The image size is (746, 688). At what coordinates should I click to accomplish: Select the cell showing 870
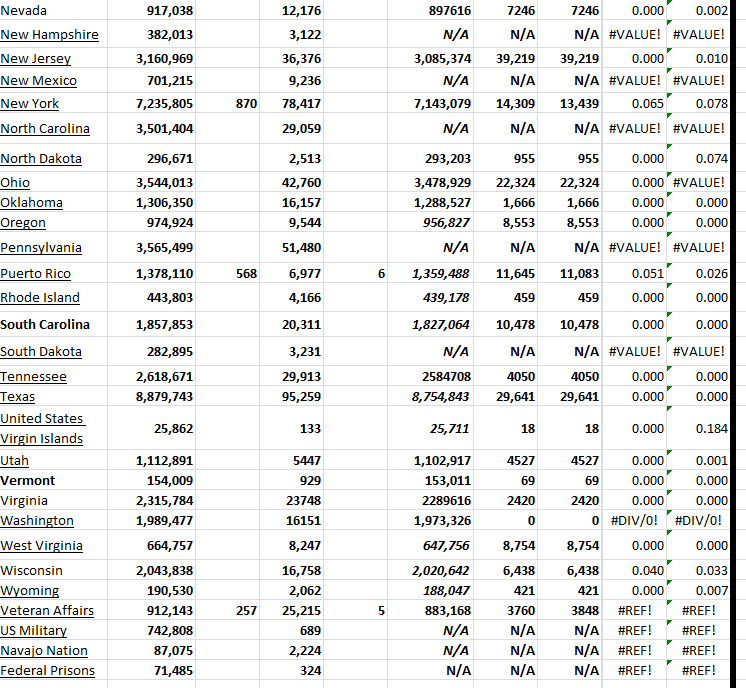[227, 104]
